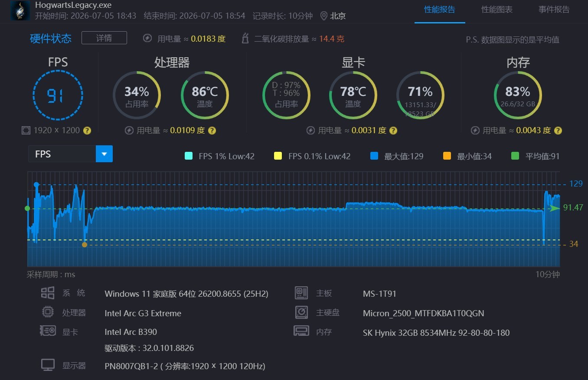Click the blue 最大值 legend swatch
The image size is (588, 380).
point(374,156)
